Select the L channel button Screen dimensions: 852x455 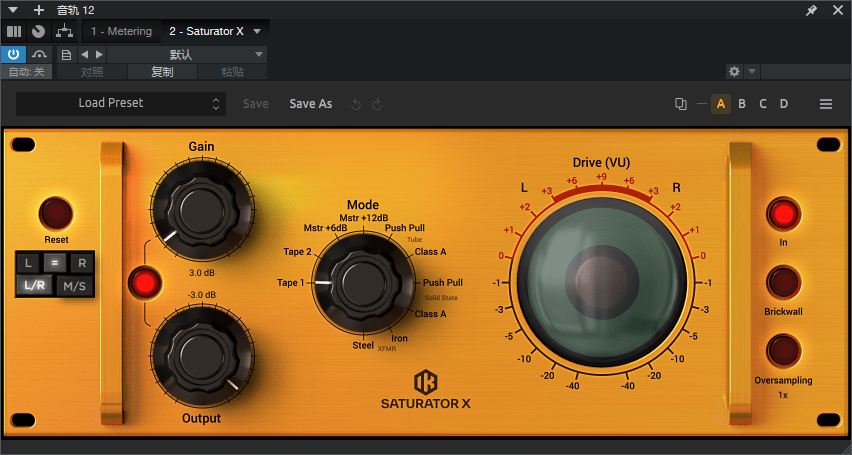28,264
